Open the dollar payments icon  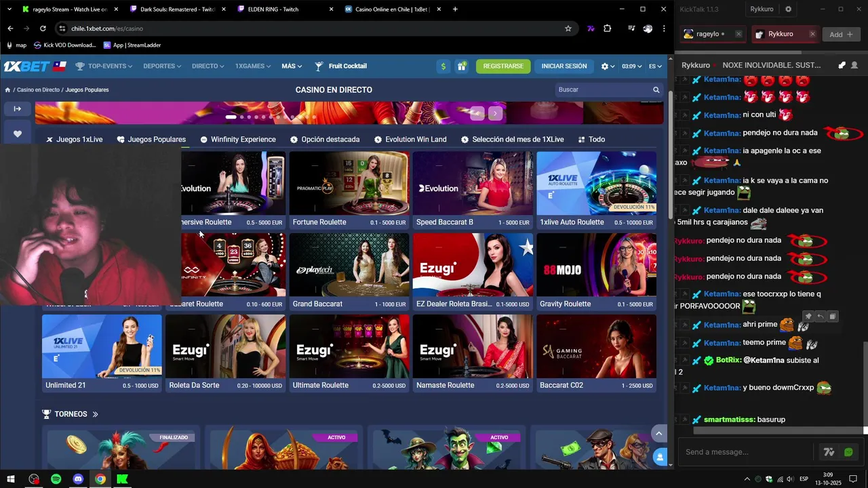443,66
